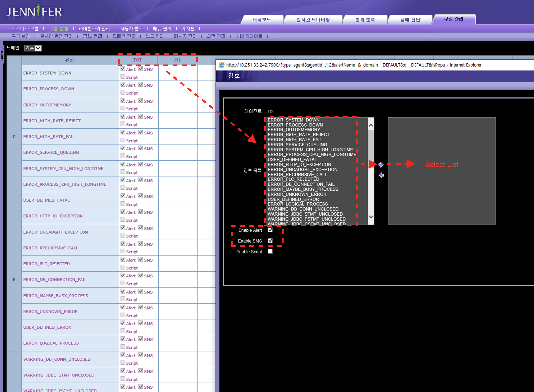Open the ERROR_PROCESS_DOWN link in table
The width and height of the screenshot is (534, 392).
(49, 89)
